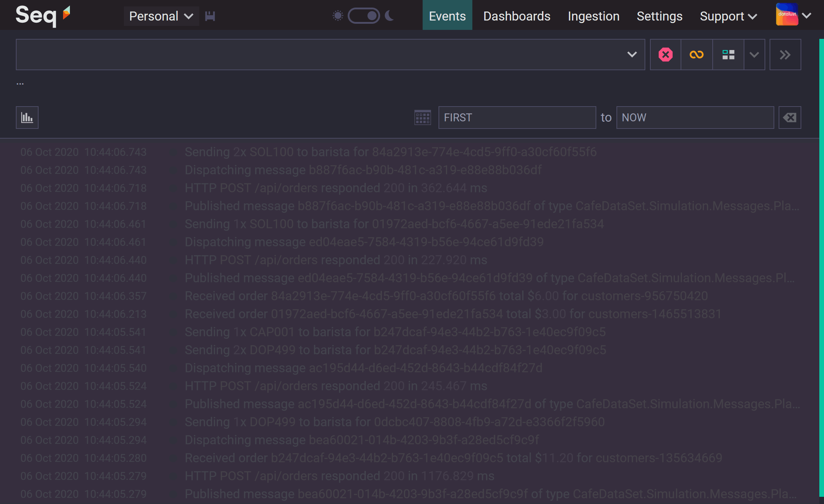Click the FIRST start date field
The height and width of the screenshot is (504, 824).
pos(517,117)
